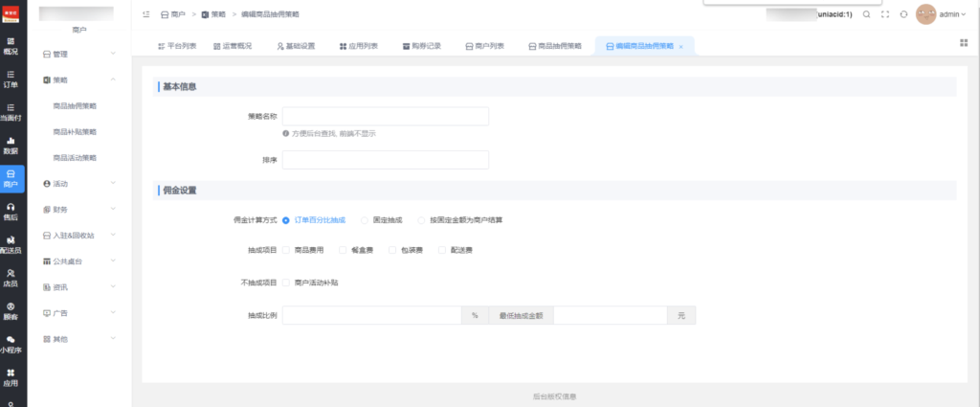Click the refresh icon in header
The height and width of the screenshot is (407, 980).
point(903,14)
